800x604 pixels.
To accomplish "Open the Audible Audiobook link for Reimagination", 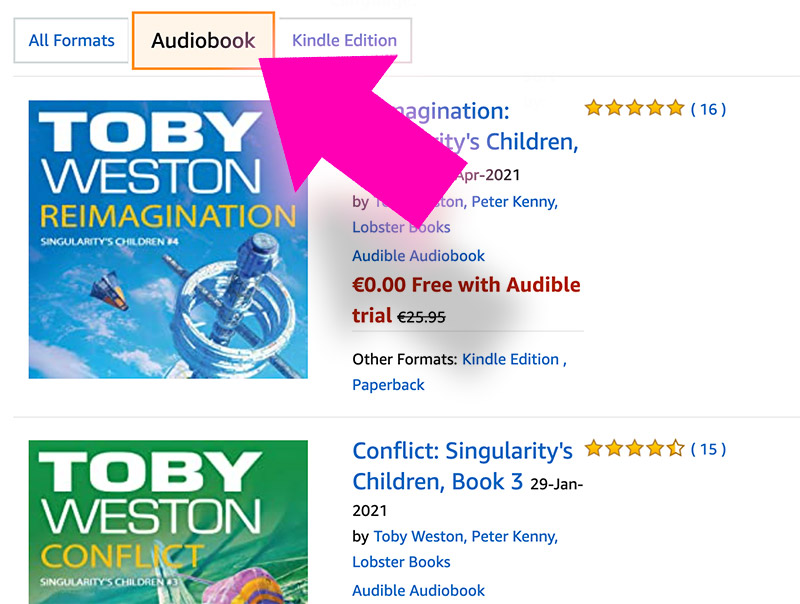I will pyautogui.click(x=418, y=255).
